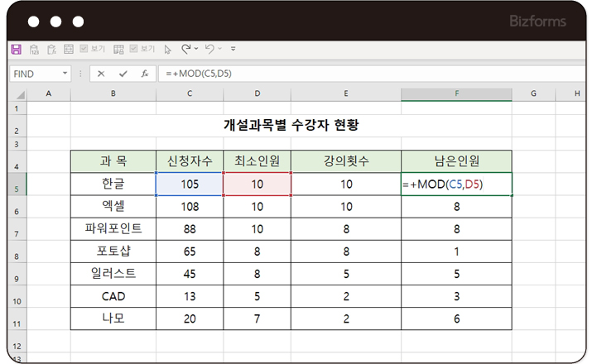This screenshot has width=592, height=364.
Task: Click the 과 목 header cell
Action: point(113,161)
